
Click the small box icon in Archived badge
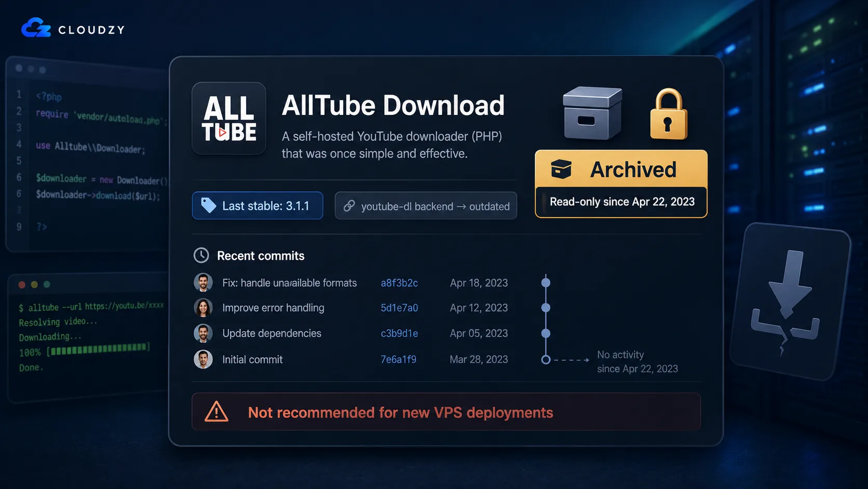[x=561, y=169]
